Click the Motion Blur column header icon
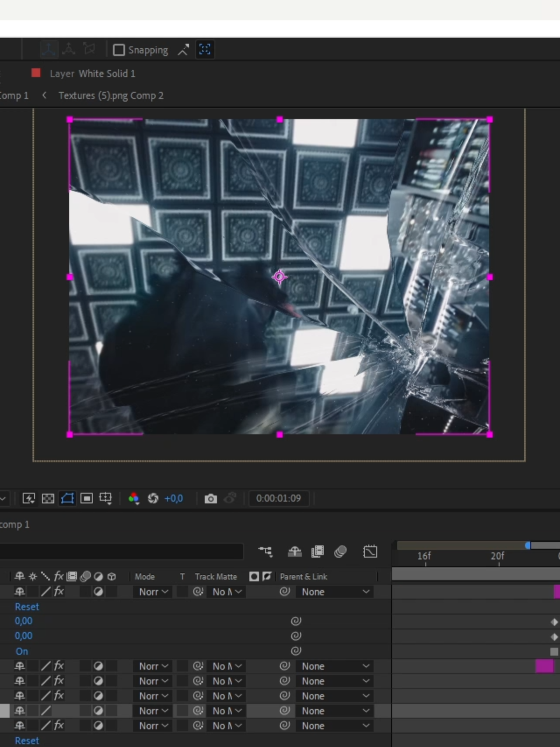 coord(85,576)
